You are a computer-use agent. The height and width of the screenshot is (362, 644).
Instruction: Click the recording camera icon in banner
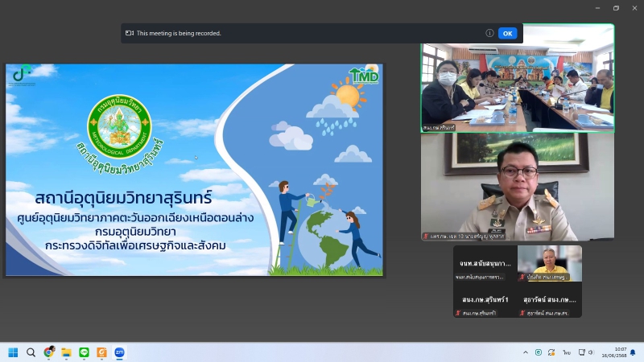point(130,33)
